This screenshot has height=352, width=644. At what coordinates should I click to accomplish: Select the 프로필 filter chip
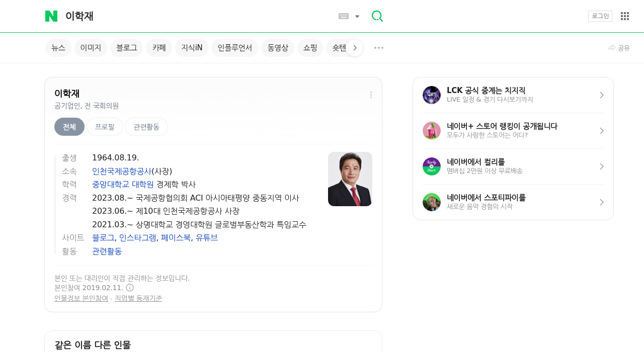coord(104,127)
